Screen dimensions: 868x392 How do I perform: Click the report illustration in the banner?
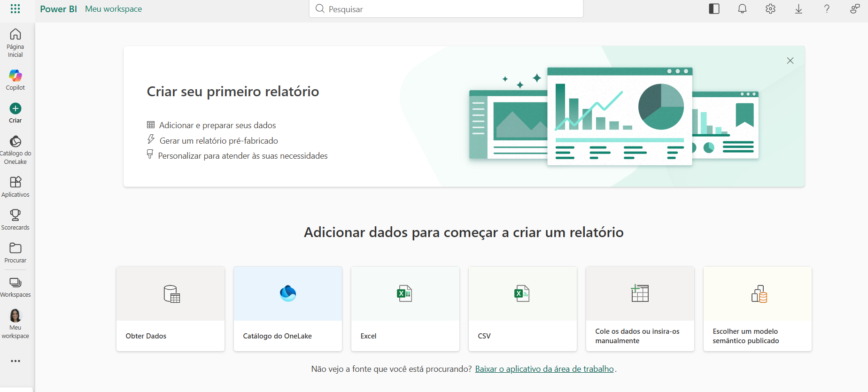click(x=614, y=116)
